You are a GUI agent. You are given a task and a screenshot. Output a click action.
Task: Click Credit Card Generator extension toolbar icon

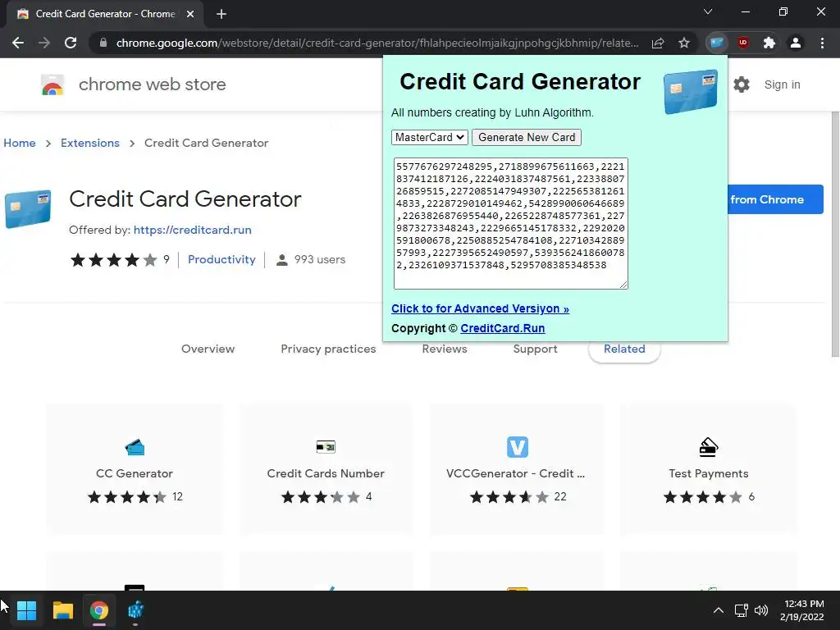pos(717,43)
